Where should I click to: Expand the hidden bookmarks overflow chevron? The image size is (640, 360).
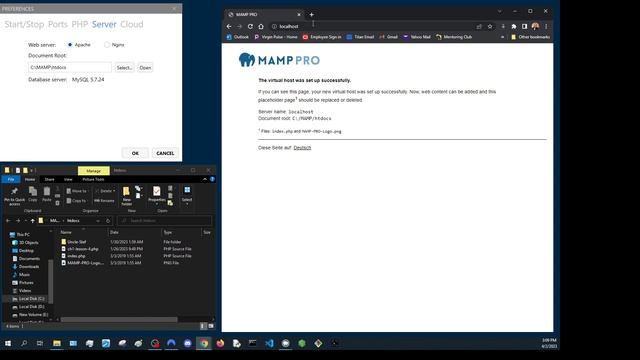502,37
